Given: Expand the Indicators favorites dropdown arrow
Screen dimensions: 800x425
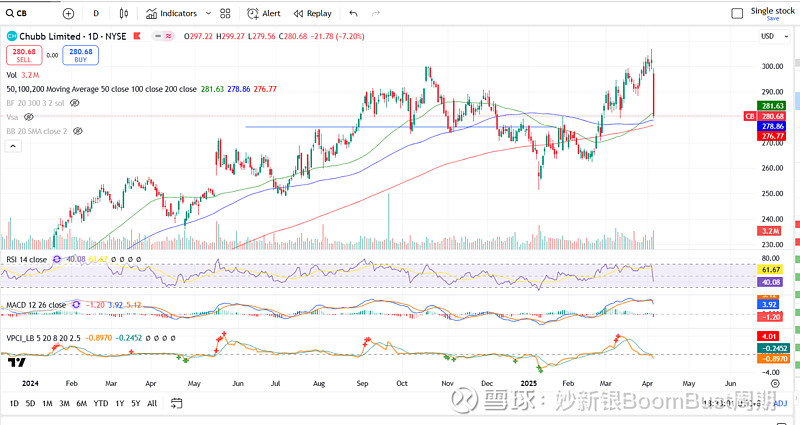Looking at the screenshot, I should point(208,14).
